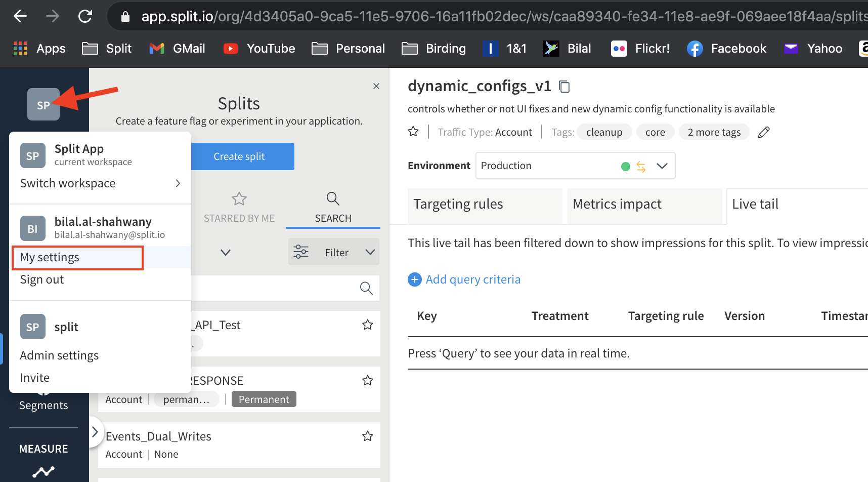
Task: Star the dynamic_configs_v1 split
Action: (x=413, y=132)
